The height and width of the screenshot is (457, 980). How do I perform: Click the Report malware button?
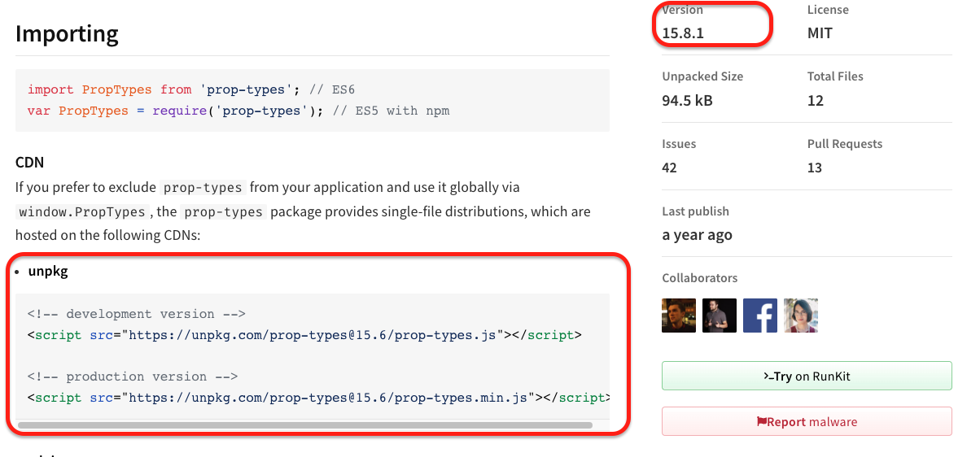pos(807,422)
